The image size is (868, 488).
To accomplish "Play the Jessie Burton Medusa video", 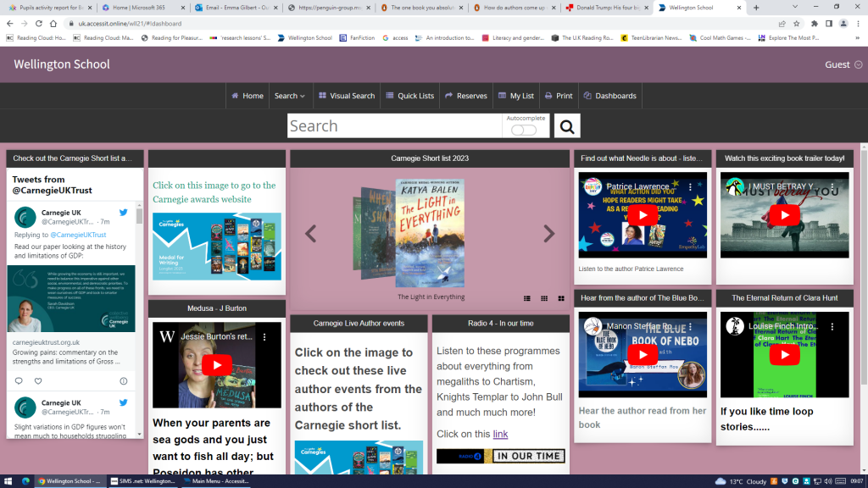I will click(x=216, y=365).
